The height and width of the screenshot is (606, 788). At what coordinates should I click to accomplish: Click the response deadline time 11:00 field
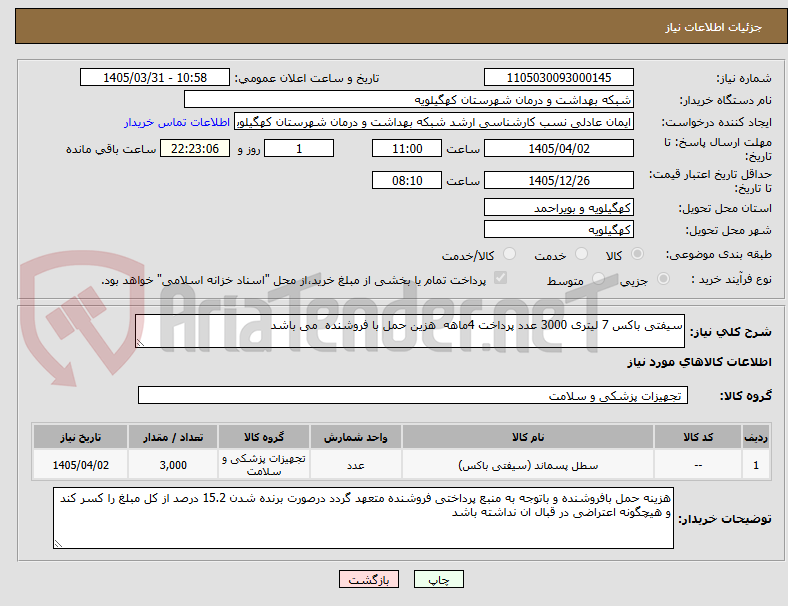pos(407,149)
